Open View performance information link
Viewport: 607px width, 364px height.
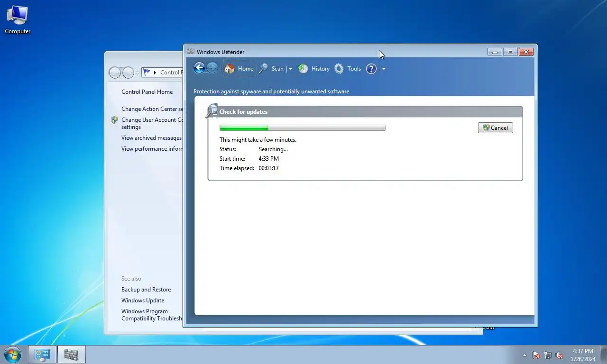pos(152,149)
